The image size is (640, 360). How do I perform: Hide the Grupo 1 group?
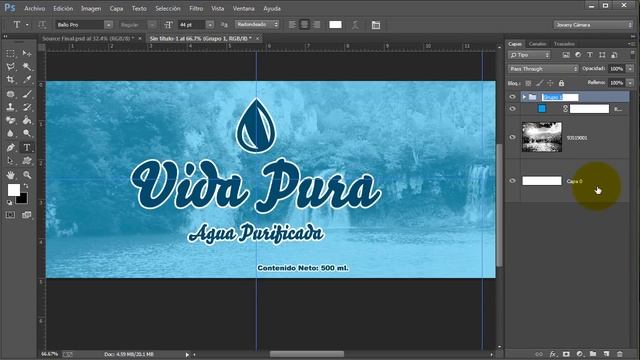click(x=513, y=97)
